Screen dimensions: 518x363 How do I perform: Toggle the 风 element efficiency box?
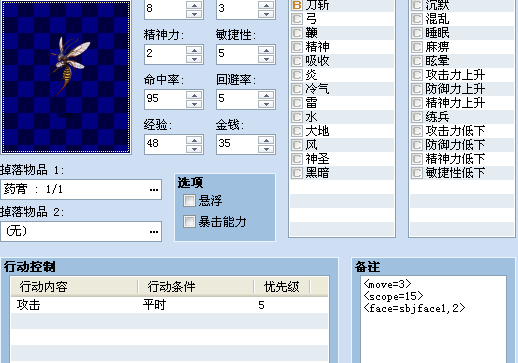(x=297, y=145)
